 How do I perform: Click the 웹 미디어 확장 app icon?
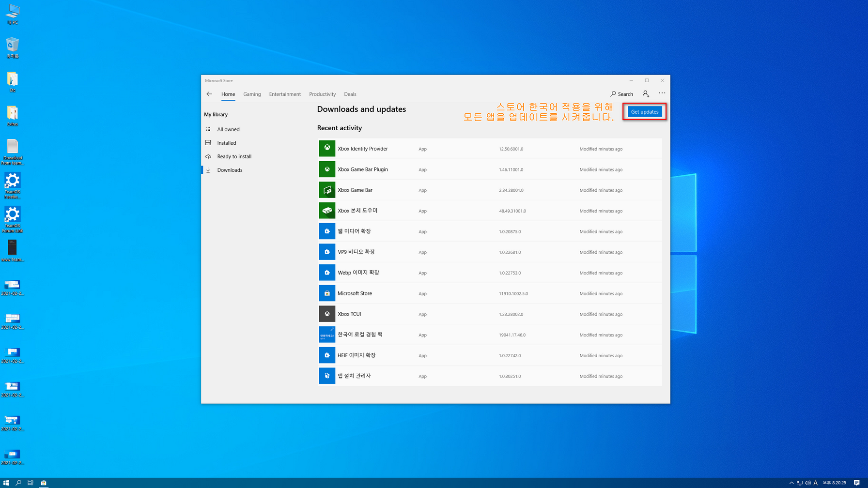click(327, 231)
